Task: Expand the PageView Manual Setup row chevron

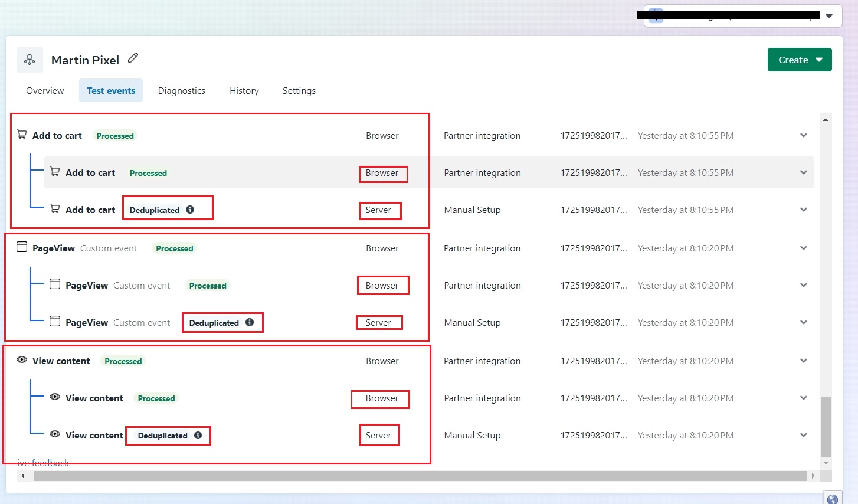Action: tap(804, 322)
